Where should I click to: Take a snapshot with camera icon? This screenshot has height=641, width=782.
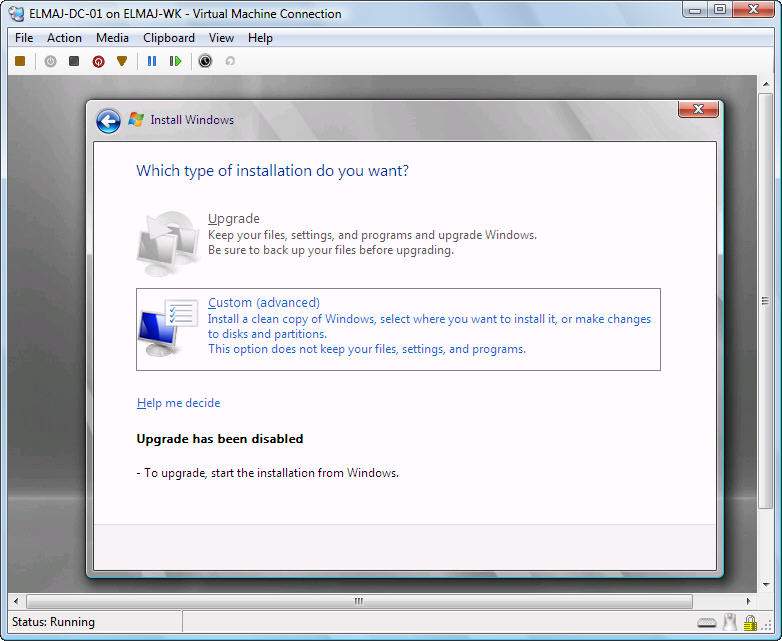(205, 61)
